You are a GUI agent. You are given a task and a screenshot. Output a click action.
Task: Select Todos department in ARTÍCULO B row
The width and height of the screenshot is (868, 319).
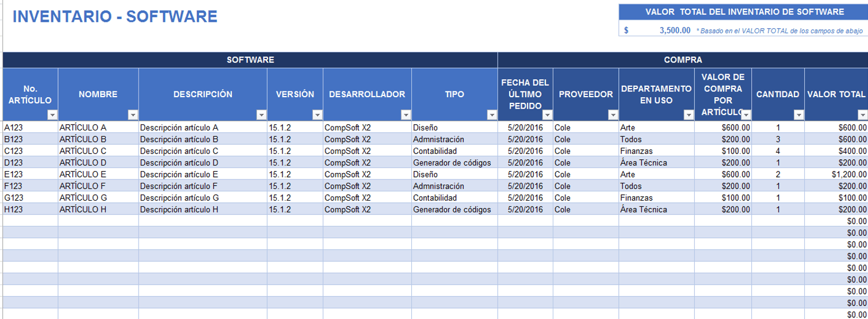(x=657, y=139)
